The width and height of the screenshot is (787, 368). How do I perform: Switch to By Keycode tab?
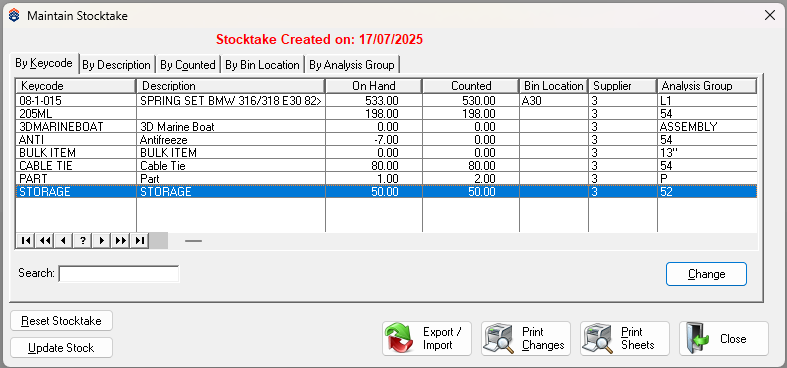click(x=44, y=63)
